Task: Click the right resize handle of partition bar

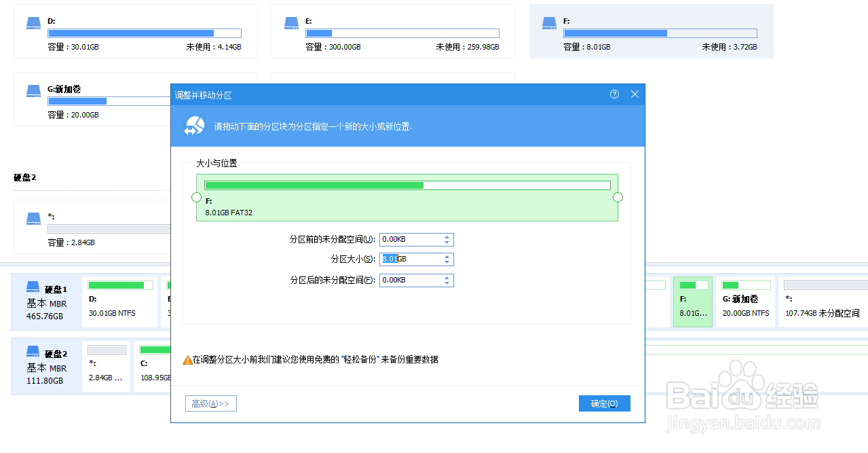Action: pyautogui.click(x=618, y=197)
